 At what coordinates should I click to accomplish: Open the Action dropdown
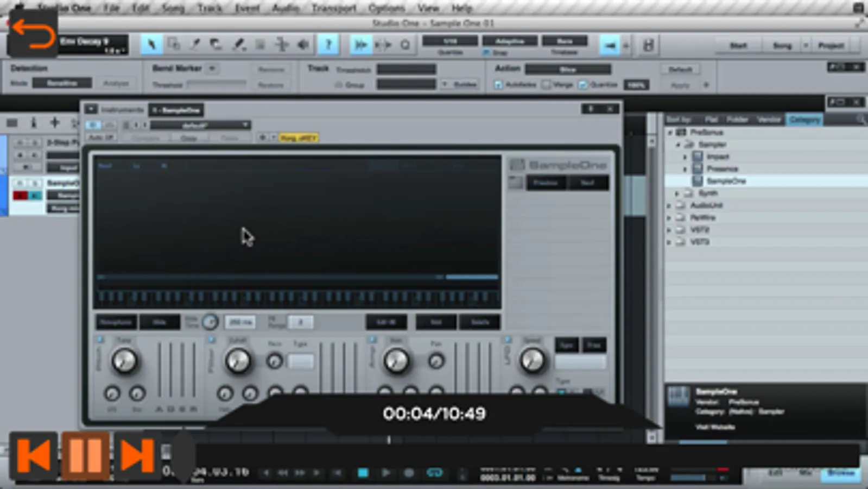pos(568,69)
